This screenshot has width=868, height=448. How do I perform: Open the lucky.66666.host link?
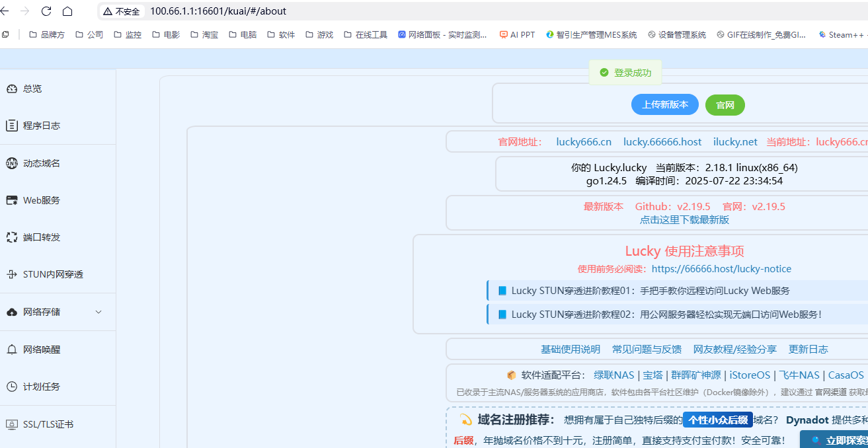point(662,141)
